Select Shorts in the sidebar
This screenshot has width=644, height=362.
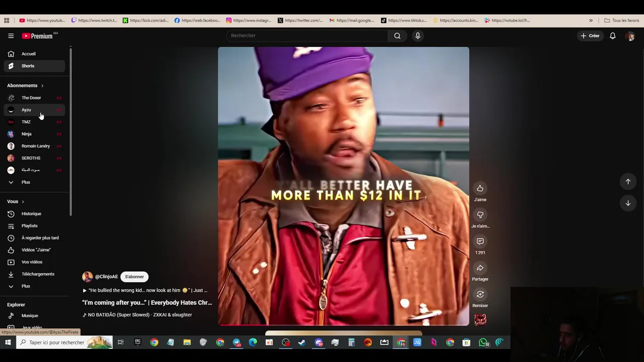[34, 66]
